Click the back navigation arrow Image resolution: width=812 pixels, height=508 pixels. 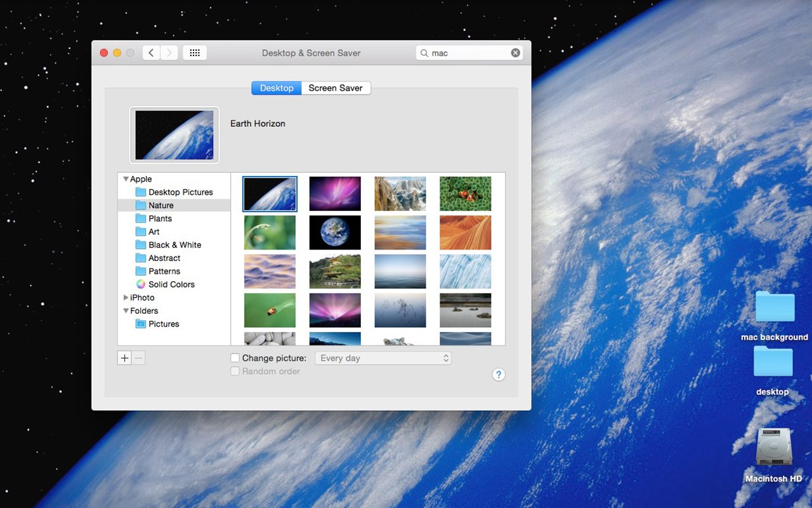pos(151,53)
